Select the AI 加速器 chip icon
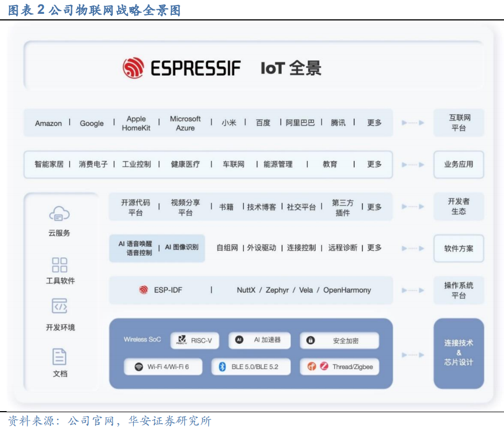The height and width of the screenshot is (431, 504). tap(239, 340)
